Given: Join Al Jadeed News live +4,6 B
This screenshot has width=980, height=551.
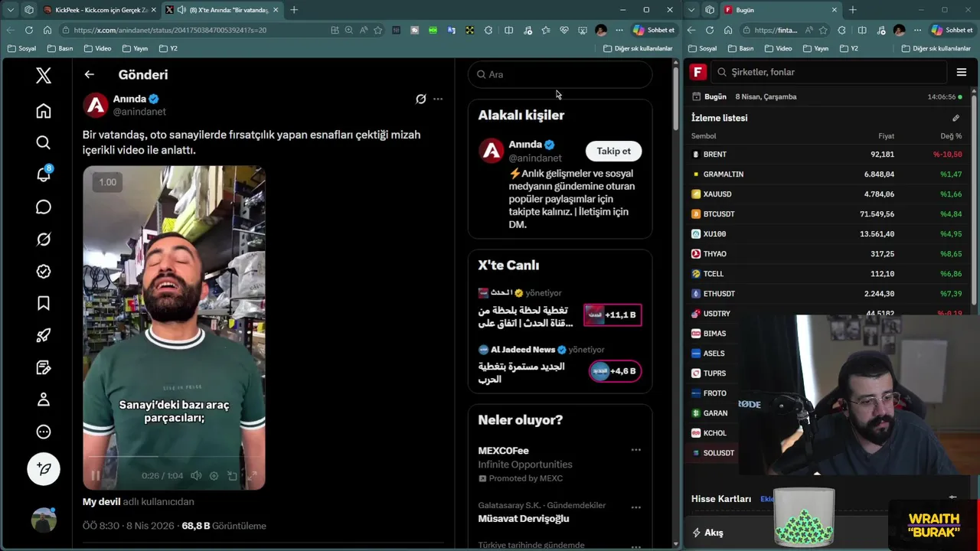Looking at the screenshot, I should point(615,371).
